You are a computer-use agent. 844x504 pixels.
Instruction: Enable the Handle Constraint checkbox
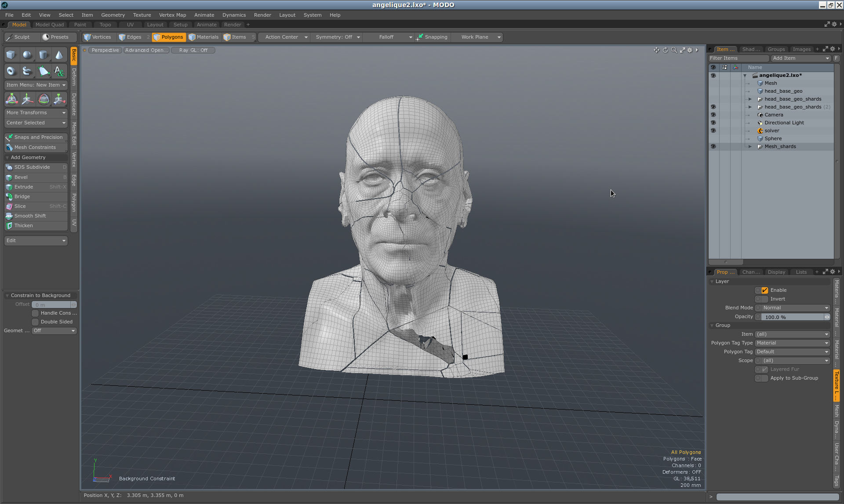(x=35, y=313)
